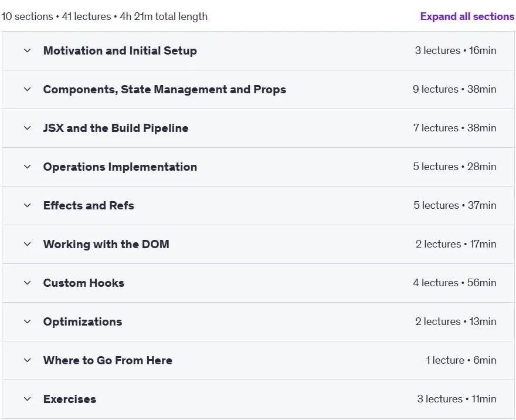
Task: Open the Custom Hooks chevron arrow
Action: (x=28, y=283)
